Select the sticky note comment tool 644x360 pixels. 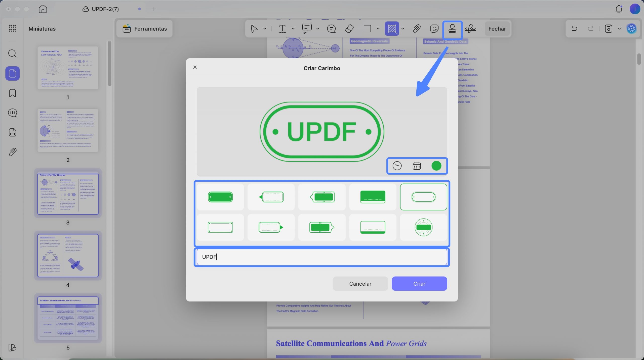pos(331,29)
